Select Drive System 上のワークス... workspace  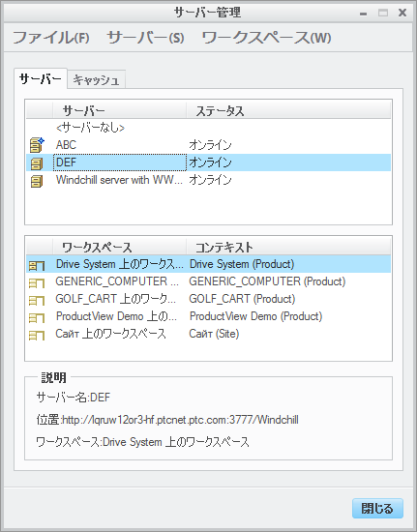[119, 264]
